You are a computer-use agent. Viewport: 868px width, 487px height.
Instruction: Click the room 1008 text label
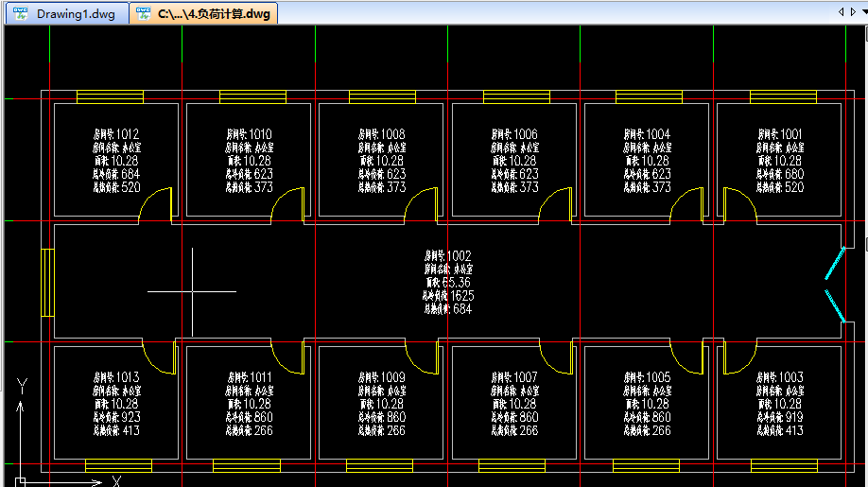coord(382,161)
